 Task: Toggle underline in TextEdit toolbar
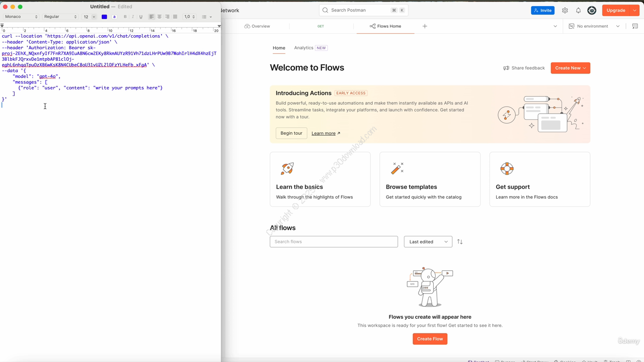(x=141, y=17)
